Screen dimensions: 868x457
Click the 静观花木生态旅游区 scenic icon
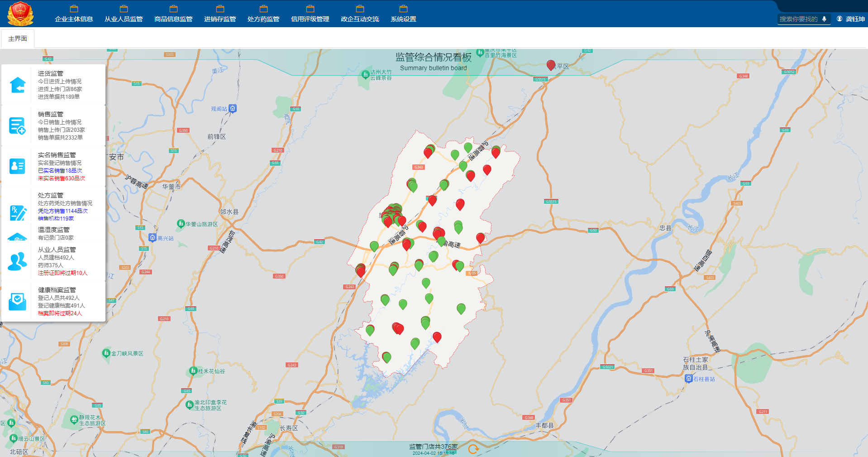74,420
